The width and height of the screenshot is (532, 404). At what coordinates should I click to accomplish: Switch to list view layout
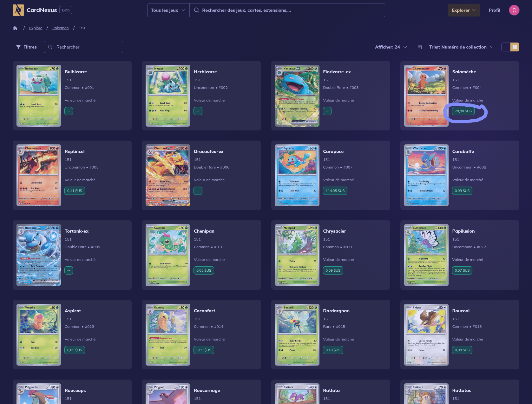coord(506,47)
